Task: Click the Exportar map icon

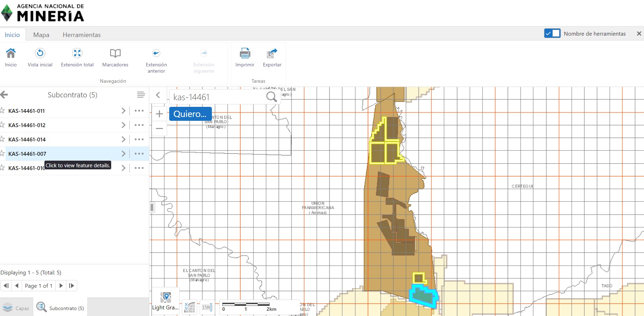Action: click(272, 53)
